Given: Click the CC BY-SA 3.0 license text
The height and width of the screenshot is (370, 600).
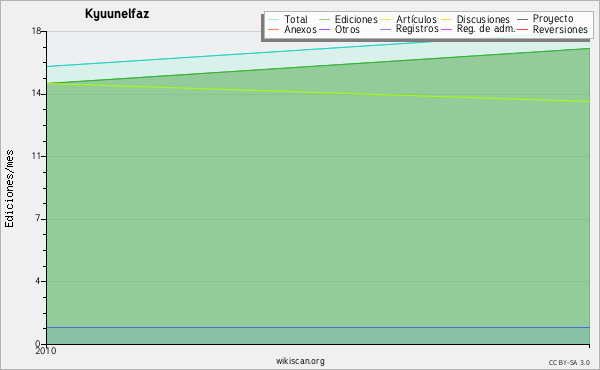Looking at the screenshot, I should (569, 362).
